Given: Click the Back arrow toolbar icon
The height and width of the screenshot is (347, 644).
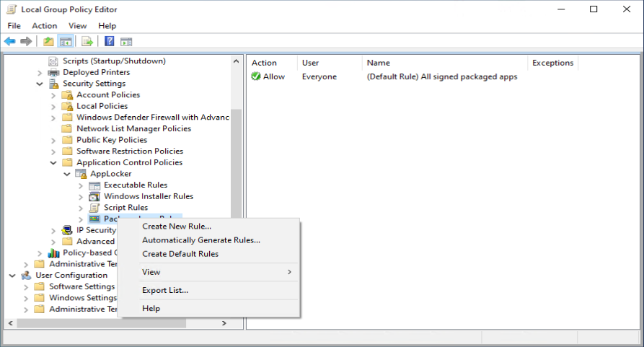Looking at the screenshot, I should point(10,41).
